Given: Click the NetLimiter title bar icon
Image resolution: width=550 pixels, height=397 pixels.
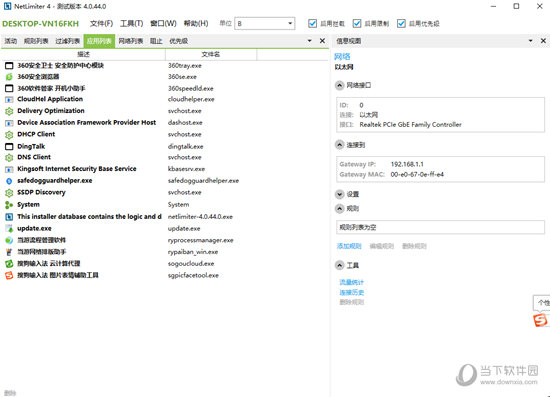Looking at the screenshot, I should pyautogui.click(x=7, y=6).
